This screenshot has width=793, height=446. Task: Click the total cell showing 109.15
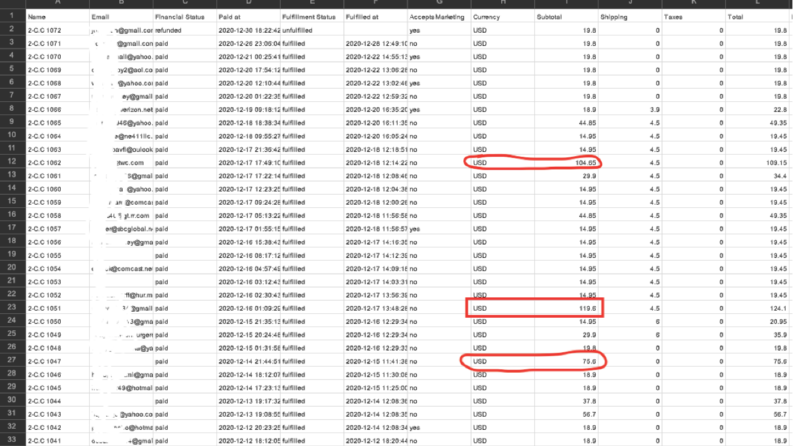pos(757,163)
